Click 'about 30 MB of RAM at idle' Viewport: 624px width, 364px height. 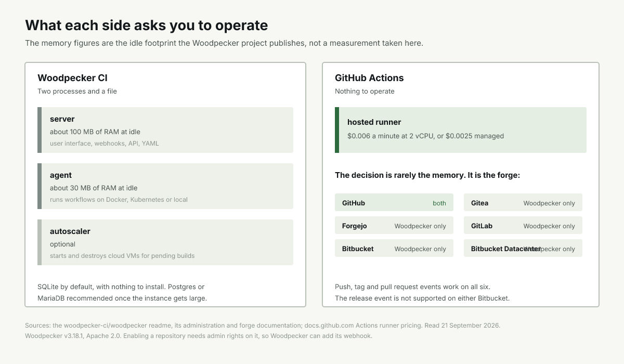(94, 188)
